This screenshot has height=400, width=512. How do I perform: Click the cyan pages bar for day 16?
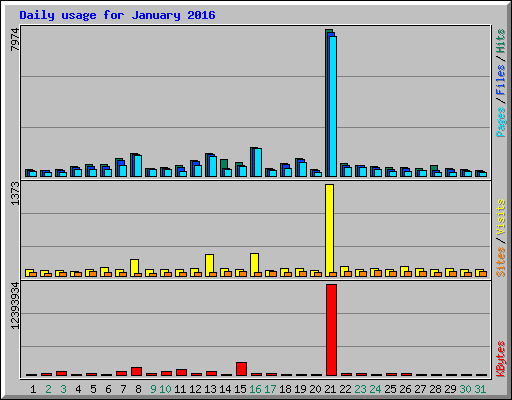[x=258, y=163]
